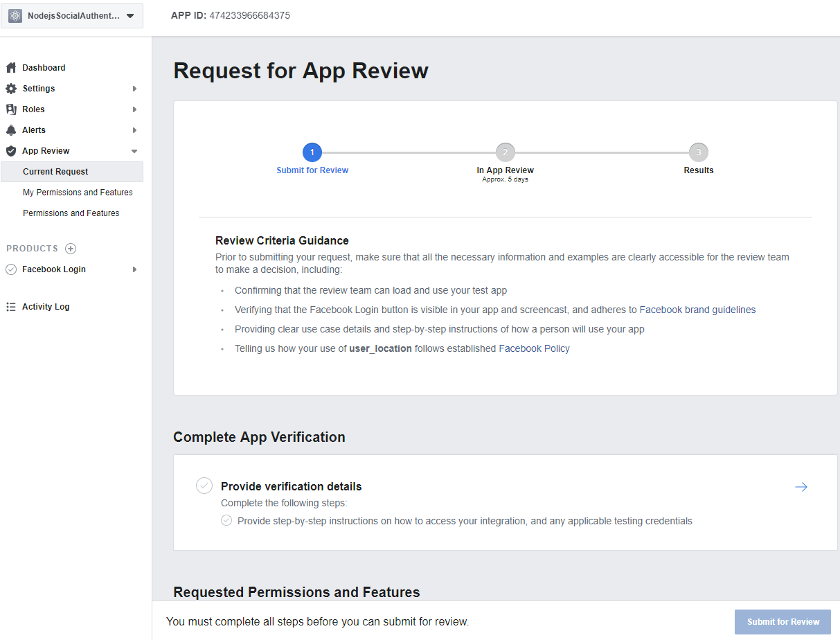
Task: Click step 2 circle In App Review
Action: click(506, 152)
